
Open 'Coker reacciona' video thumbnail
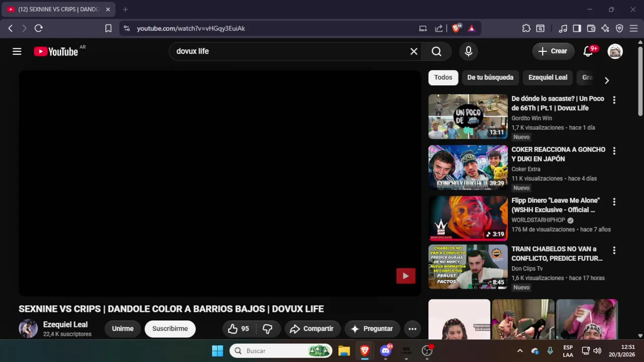tap(468, 167)
